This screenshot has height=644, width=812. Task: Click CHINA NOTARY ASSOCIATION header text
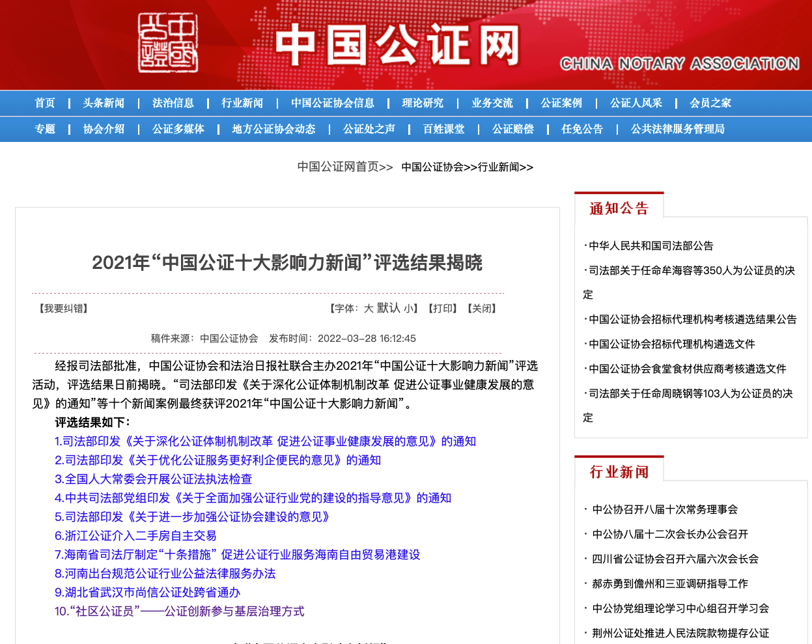(x=680, y=63)
